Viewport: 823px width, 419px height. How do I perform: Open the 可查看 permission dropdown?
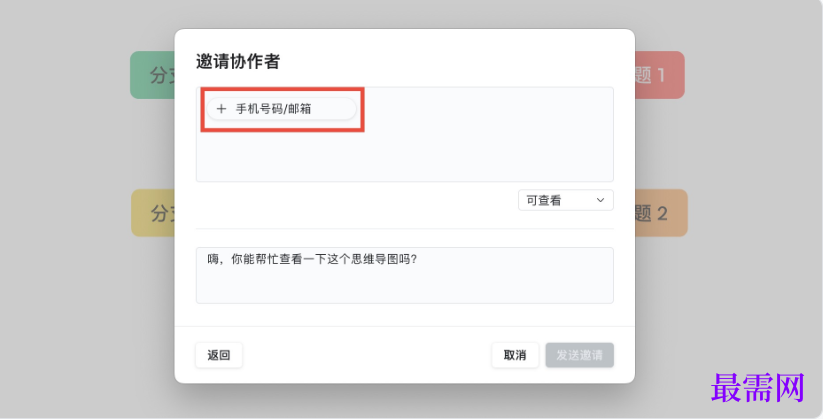(565, 200)
